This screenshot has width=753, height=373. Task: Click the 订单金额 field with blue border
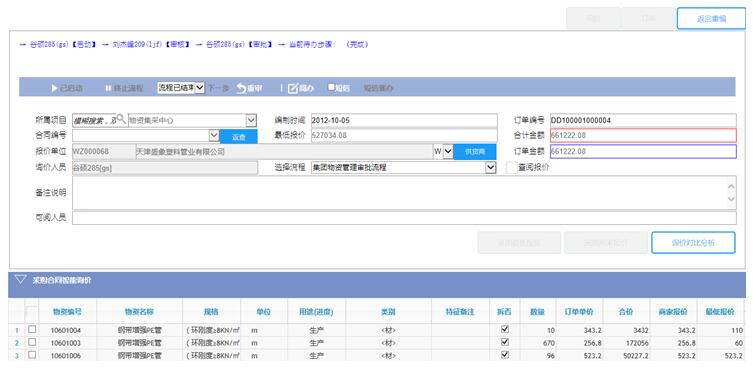[x=643, y=151]
